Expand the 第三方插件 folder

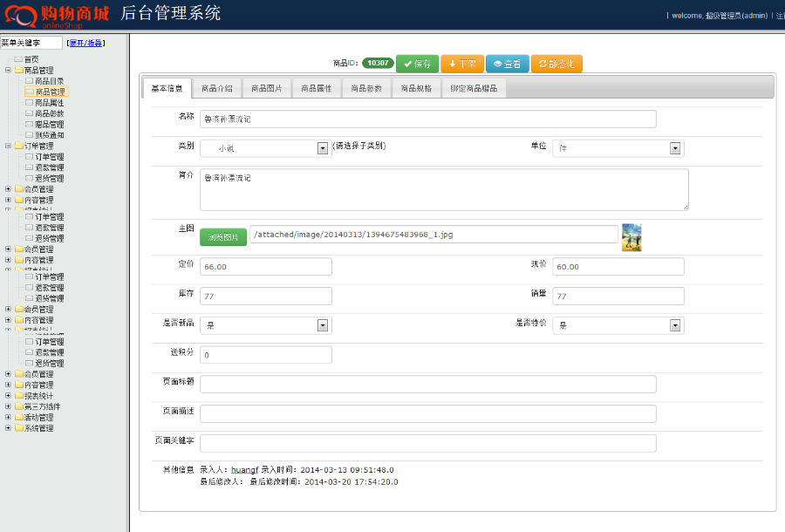(8, 406)
